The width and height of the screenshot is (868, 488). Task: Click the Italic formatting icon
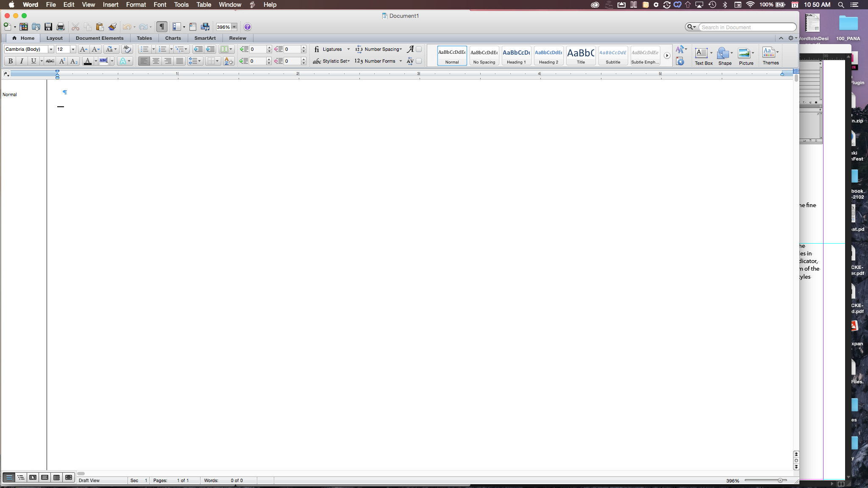click(22, 61)
